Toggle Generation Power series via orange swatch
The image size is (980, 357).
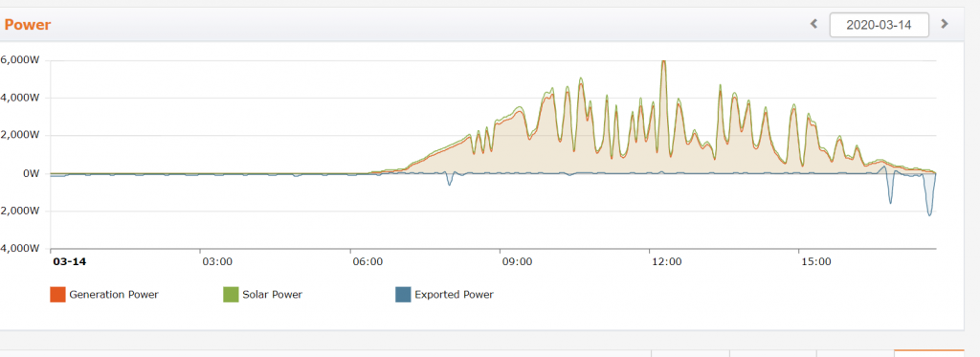click(x=57, y=295)
